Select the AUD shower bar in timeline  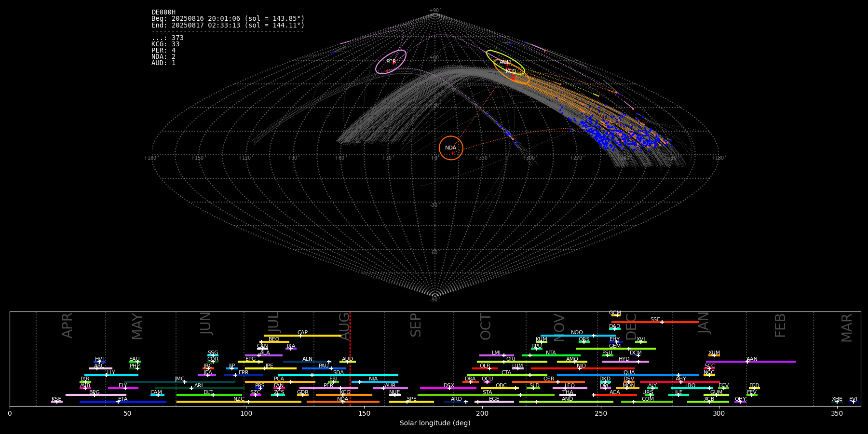pyautogui.click(x=348, y=362)
